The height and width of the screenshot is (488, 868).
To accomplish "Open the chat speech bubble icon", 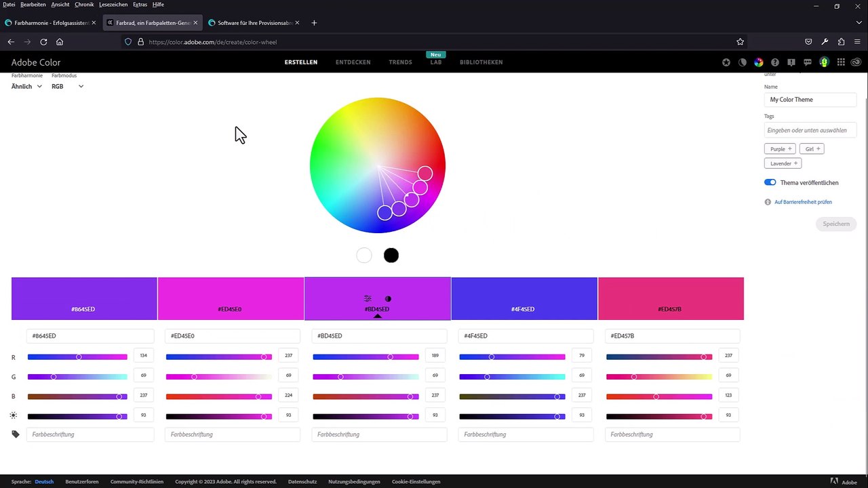I will tap(808, 62).
